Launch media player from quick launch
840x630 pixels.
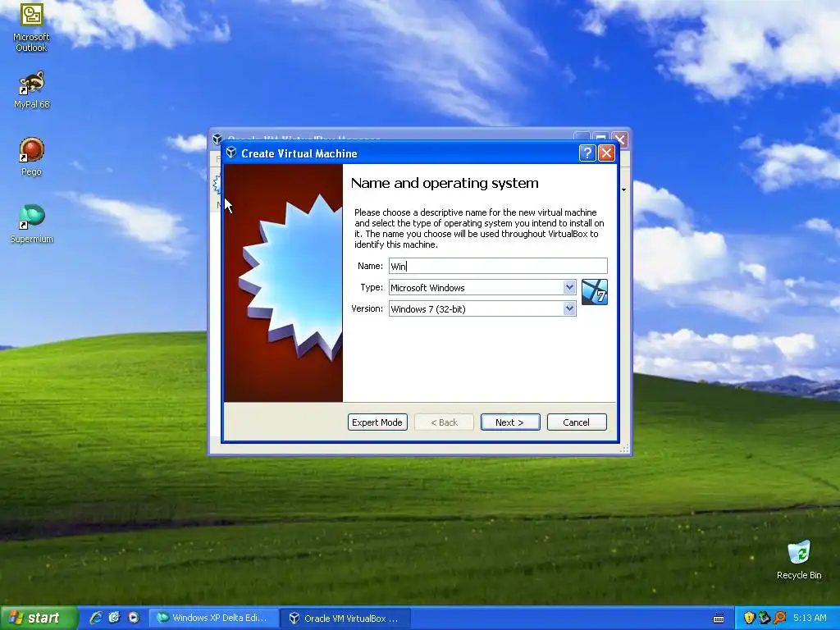click(x=134, y=618)
